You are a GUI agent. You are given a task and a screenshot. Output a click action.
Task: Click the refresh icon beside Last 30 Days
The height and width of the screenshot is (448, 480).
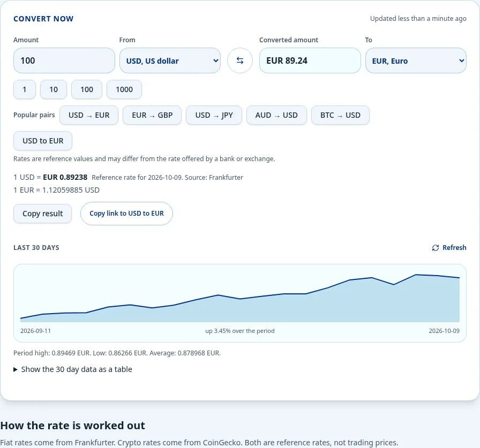pos(436,248)
